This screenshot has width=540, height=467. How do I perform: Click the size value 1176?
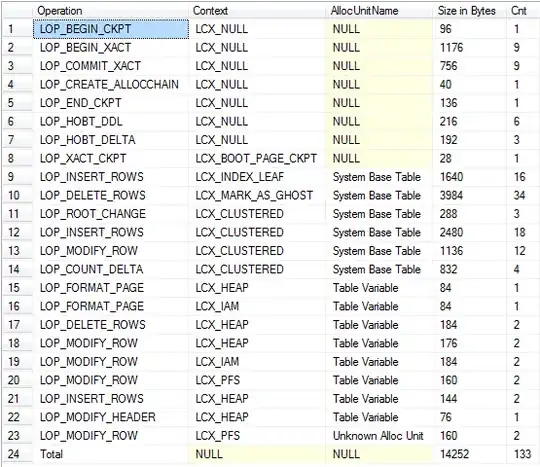point(451,48)
